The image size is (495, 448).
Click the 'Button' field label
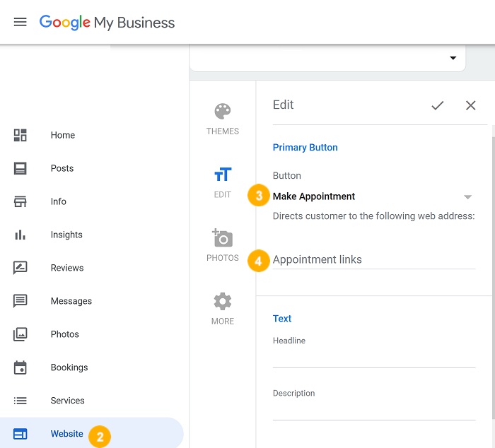click(x=286, y=175)
